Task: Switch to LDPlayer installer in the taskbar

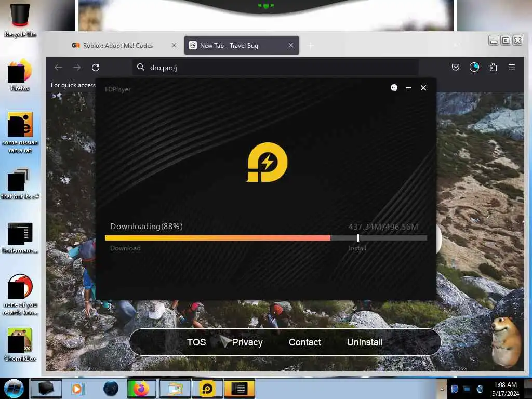Action: pyautogui.click(x=207, y=389)
